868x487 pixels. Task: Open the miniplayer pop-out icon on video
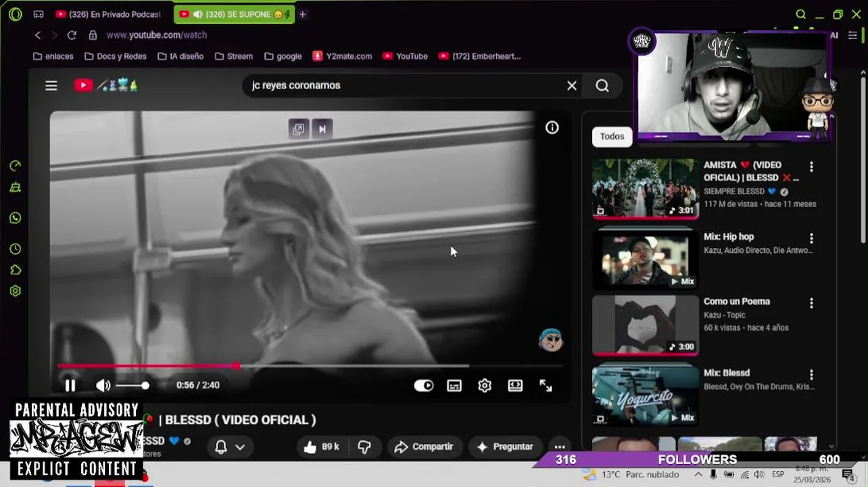(x=298, y=129)
